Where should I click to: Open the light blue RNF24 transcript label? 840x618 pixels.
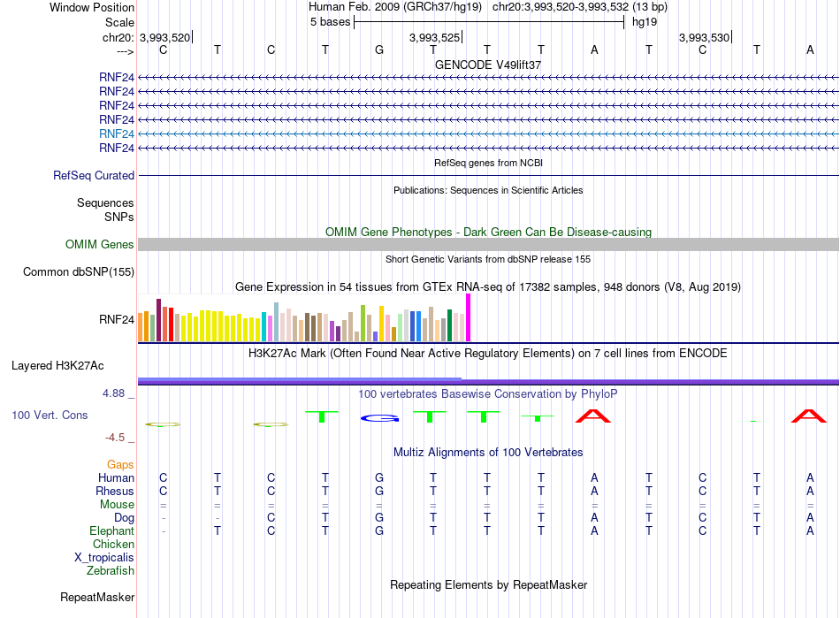tap(116, 134)
